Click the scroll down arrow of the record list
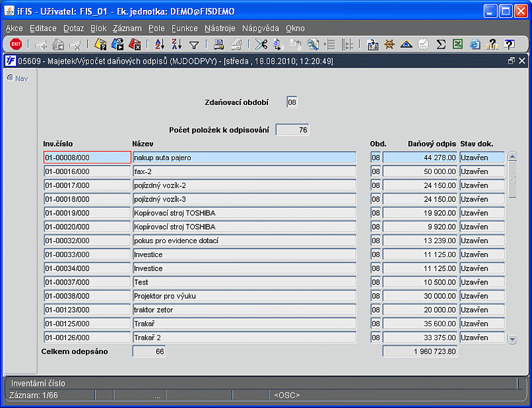 point(512,339)
